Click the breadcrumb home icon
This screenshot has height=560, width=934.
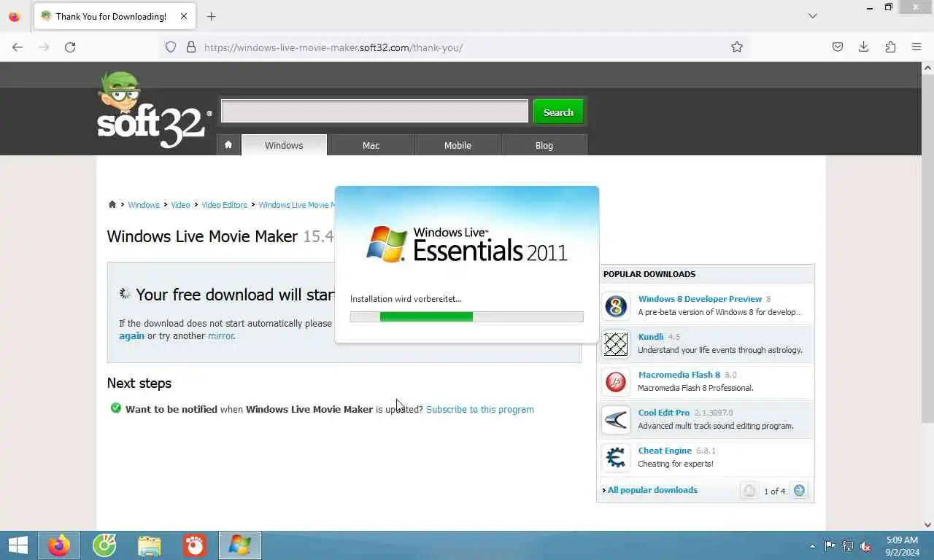112,205
